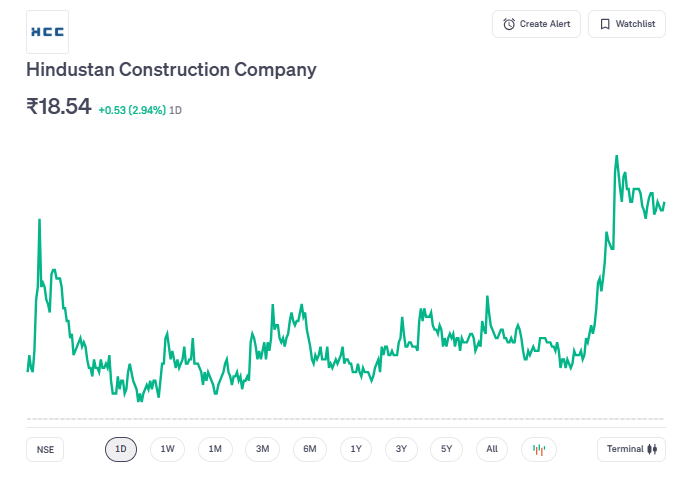Click the bookmark icon in Watchlist
Screen dimensions: 685x485
point(605,24)
